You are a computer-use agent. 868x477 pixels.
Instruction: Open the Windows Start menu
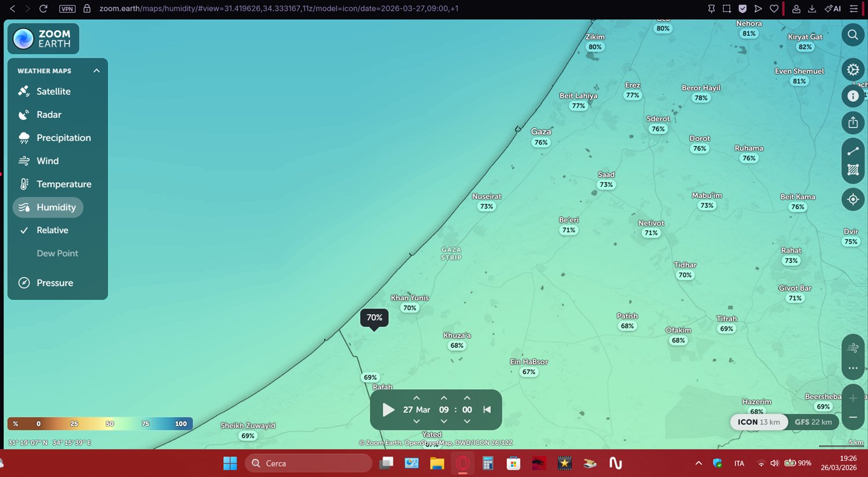click(230, 463)
